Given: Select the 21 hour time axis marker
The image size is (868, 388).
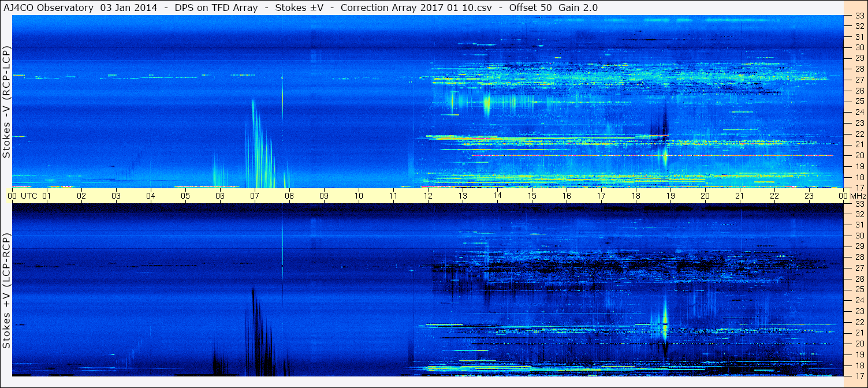Looking at the screenshot, I should pyautogui.click(x=740, y=196).
